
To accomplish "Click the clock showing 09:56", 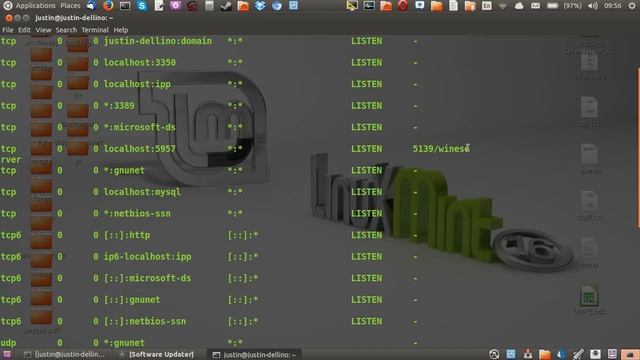I will (x=613, y=6).
